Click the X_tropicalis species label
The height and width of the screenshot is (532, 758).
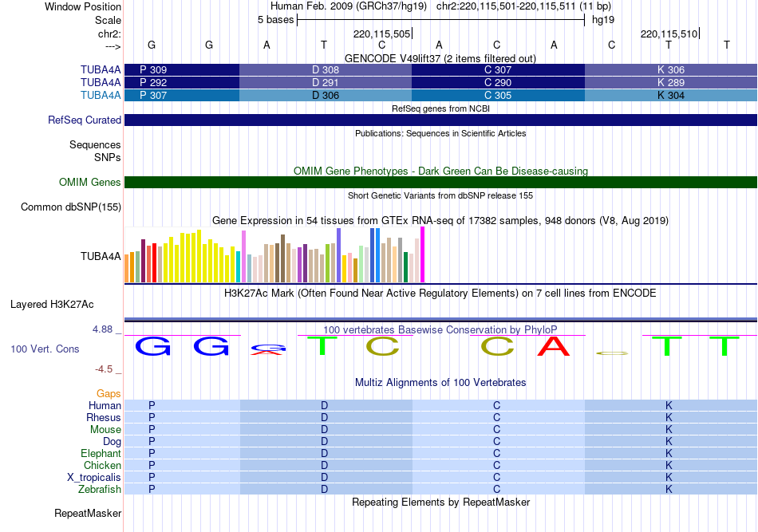[94, 478]
